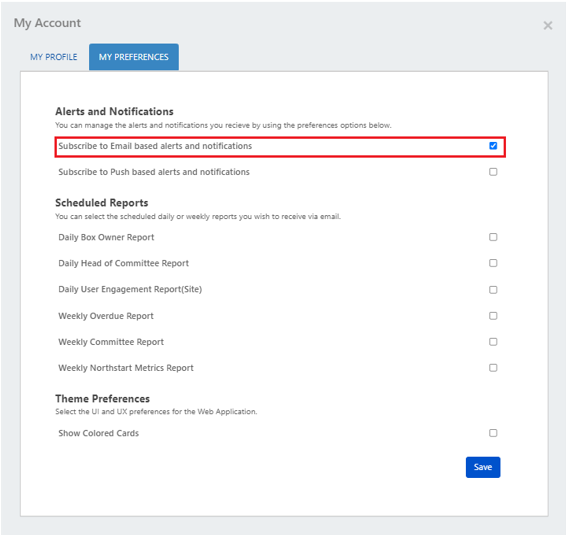The height and width of the screenshot is (535, 566).
Task: Enable Daily Head of Committee Report
Action: click(493, 263)
